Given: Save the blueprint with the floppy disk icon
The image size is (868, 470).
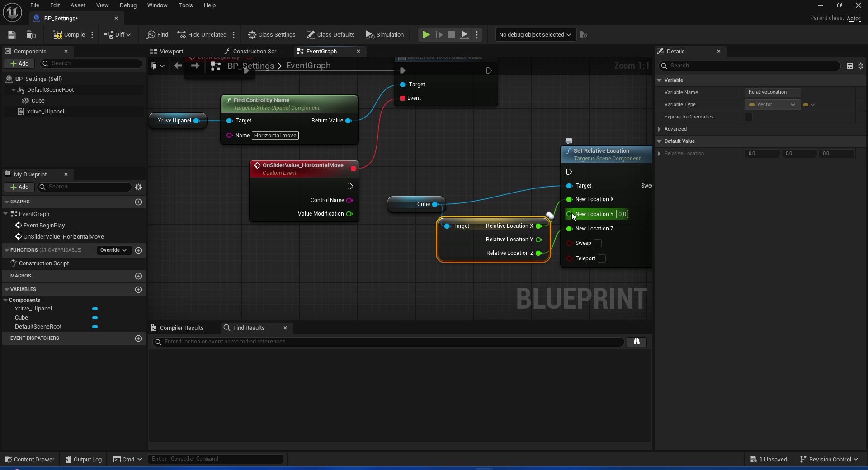Looking at the screenshot, I should point(12,35).
